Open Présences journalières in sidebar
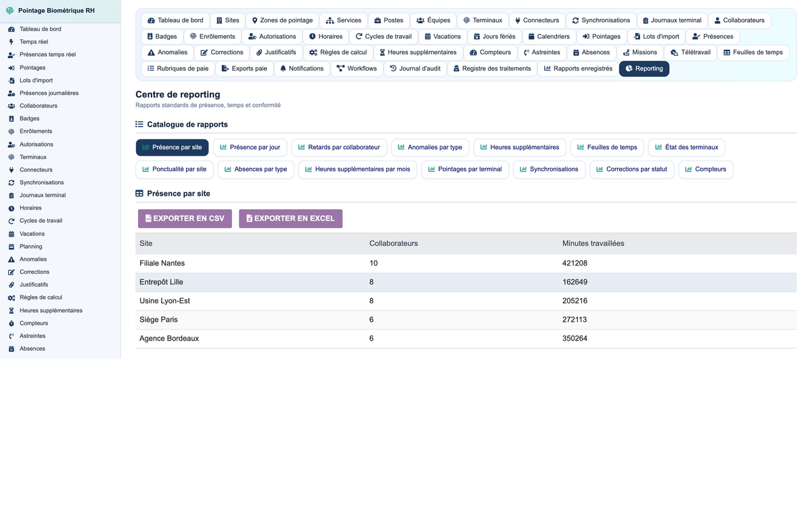The height and width of the screenshot is (508, 812). point(49,93)
